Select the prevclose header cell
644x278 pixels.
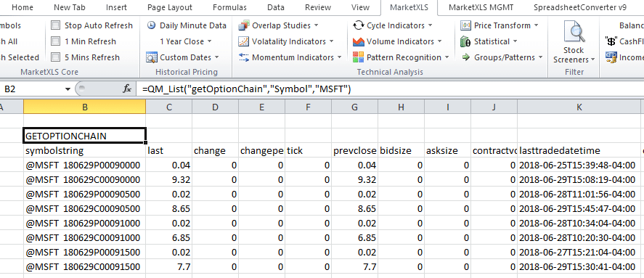pyautogui.click(x=355, y=151)
